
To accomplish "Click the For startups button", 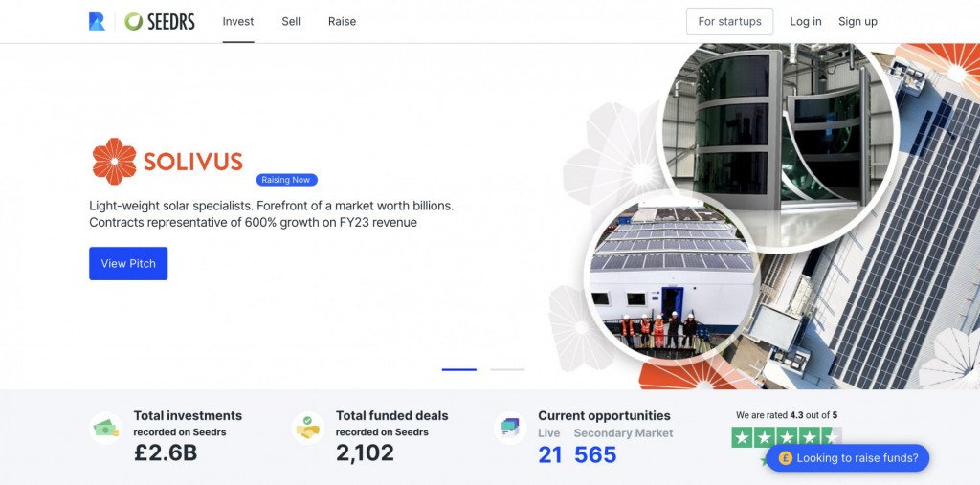I will [729, 21].
